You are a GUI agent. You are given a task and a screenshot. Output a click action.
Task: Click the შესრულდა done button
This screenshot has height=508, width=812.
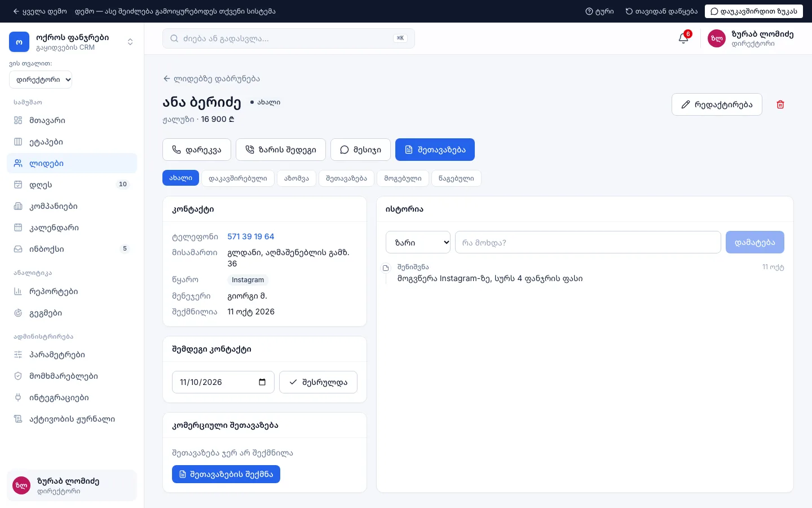pos(318,382)
